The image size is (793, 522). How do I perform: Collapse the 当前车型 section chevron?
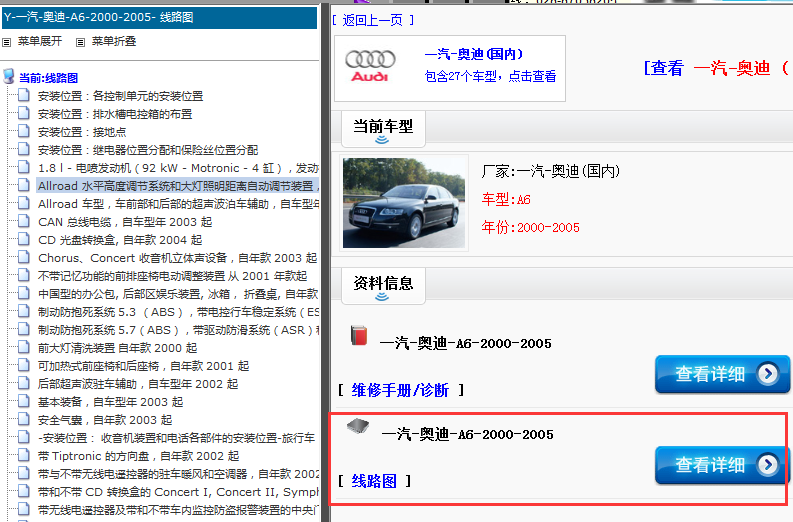tap(382, 140)
